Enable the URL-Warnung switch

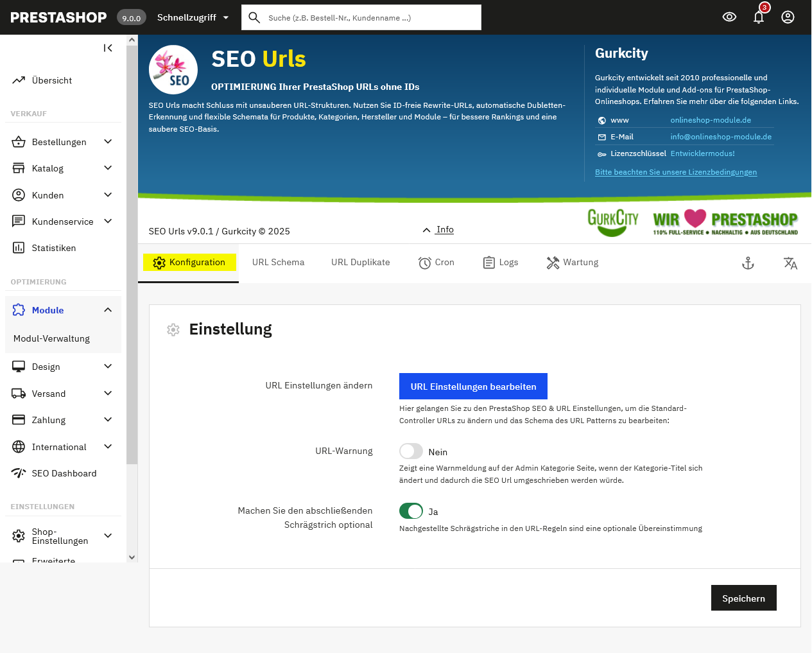(411, 451)
